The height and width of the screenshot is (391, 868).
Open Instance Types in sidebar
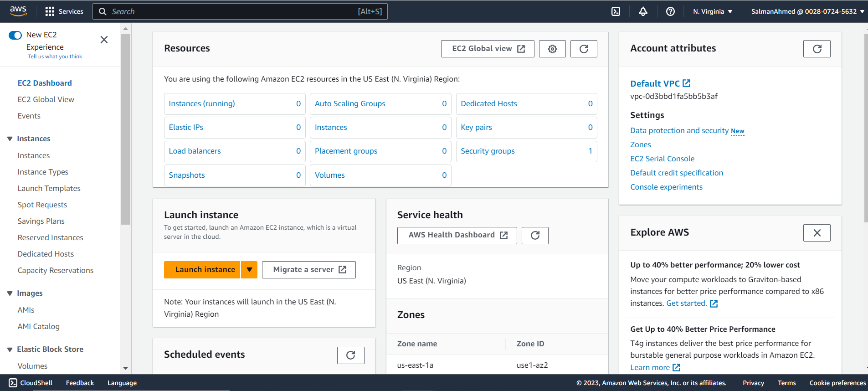[43, 172]
